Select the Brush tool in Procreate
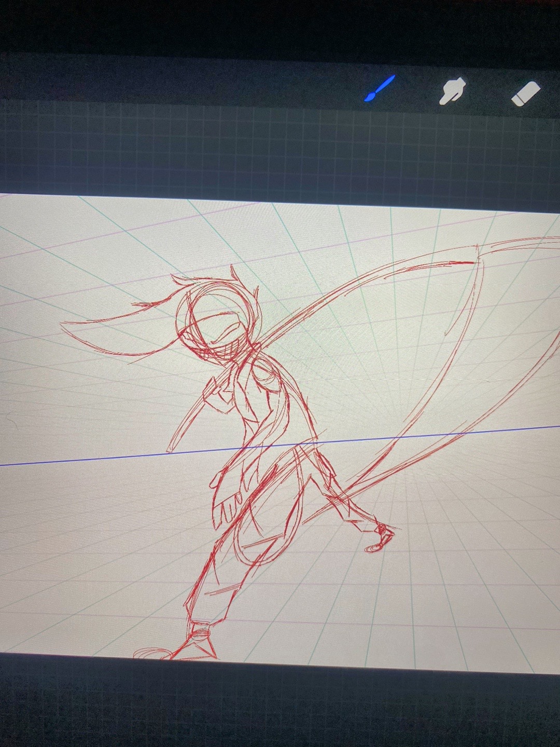560x747 pixels. (380, 88)
